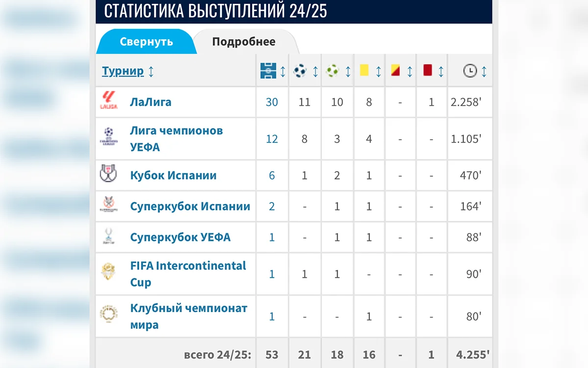Select the UEFA Super Cup trophy icon
The height and width of the screenshot is (368, 588).
110,237
